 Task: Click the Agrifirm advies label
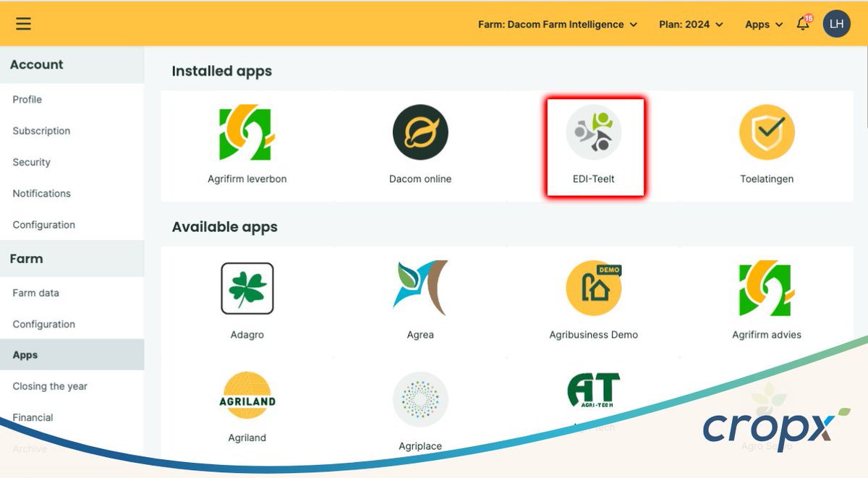(x=767, y=335)
